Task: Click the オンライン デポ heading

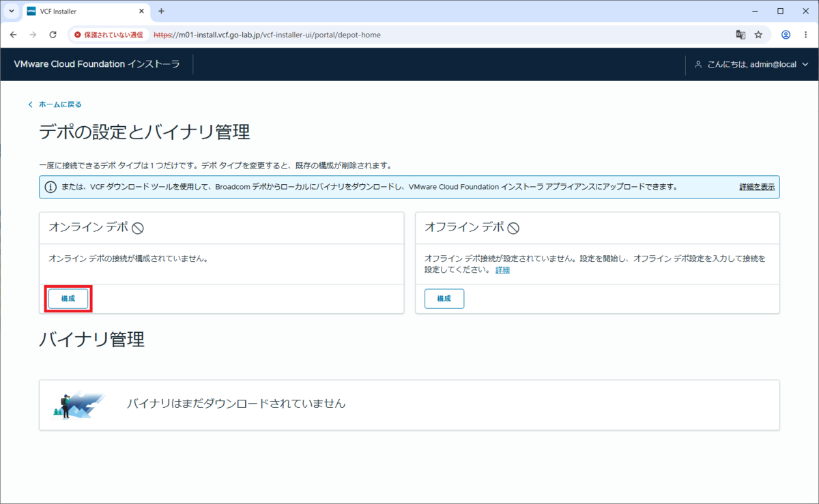Action: click(x=88, y=227)
